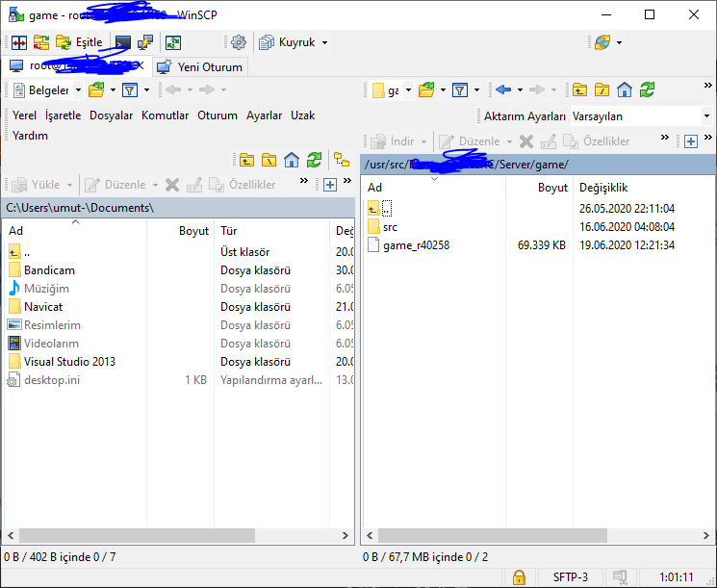This screenshot has width=717, height=588.
Task: Toggle local directory tree view
Action: pos(341,160)
